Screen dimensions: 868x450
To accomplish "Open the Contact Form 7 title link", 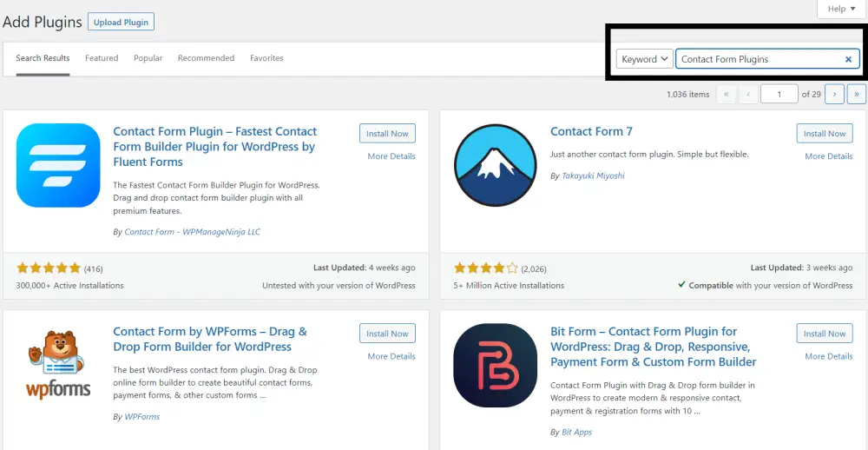I will 591,131.
